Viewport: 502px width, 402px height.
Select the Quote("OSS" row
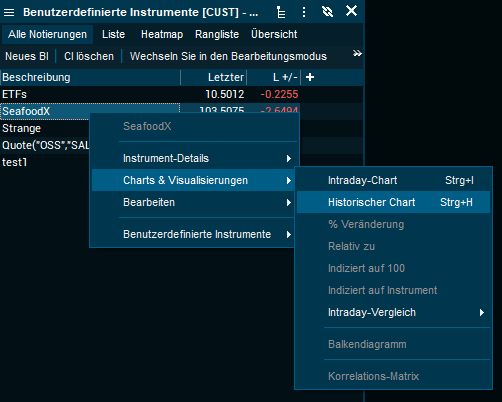tap(45, 145)
